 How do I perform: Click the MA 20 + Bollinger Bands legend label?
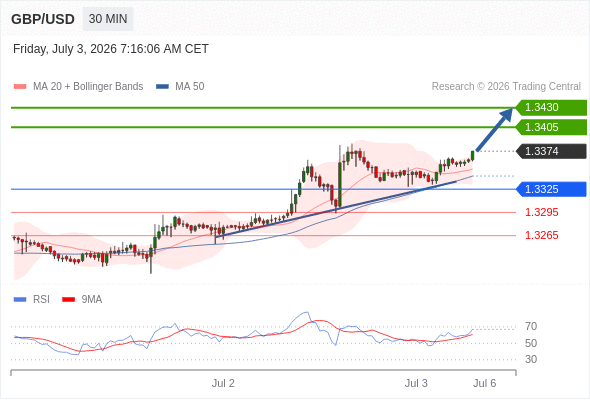[x=88, y=87]
